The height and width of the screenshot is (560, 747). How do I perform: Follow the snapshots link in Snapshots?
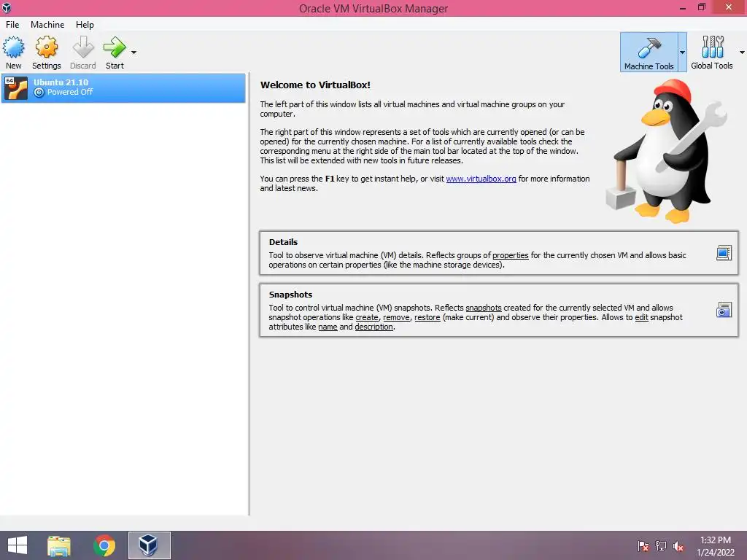coord(484,308)
